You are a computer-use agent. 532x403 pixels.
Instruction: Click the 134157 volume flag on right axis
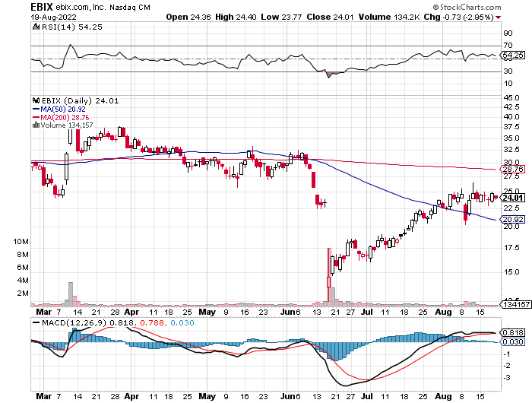coord(516,305)
